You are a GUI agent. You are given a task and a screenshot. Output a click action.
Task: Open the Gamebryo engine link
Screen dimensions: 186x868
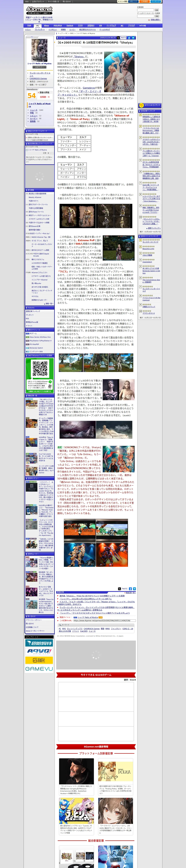tap(89, 88)
